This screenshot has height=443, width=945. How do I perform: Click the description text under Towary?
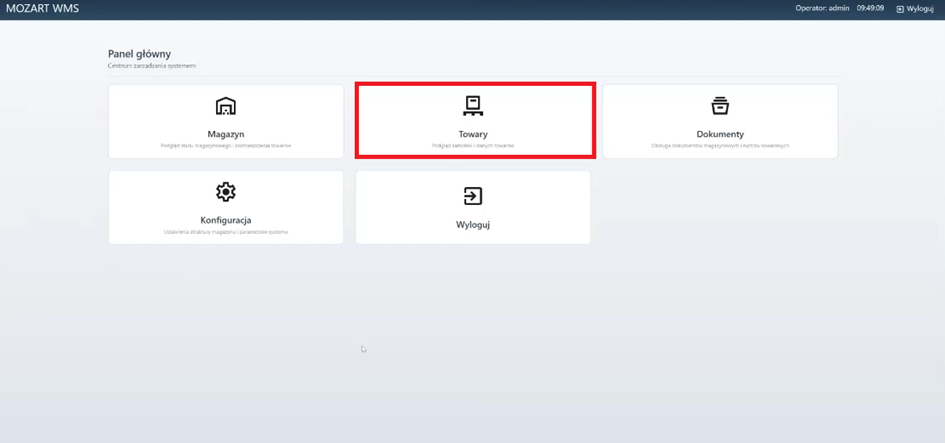coord(473,146)
